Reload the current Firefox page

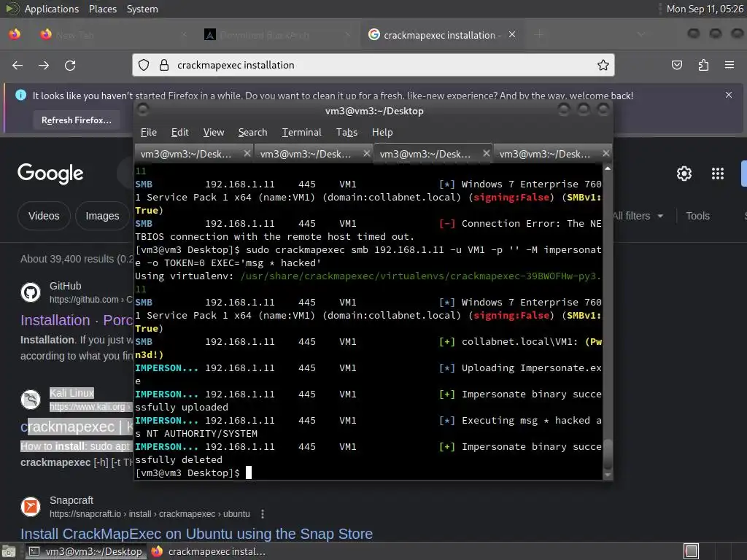pyautogui.click(x=70, y=65)
